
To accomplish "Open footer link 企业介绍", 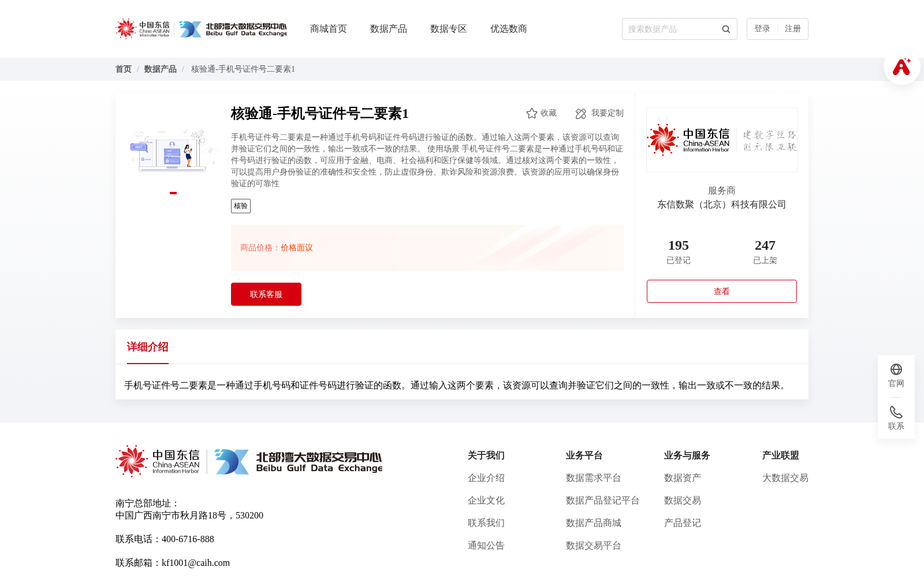I will coord(486,478).
